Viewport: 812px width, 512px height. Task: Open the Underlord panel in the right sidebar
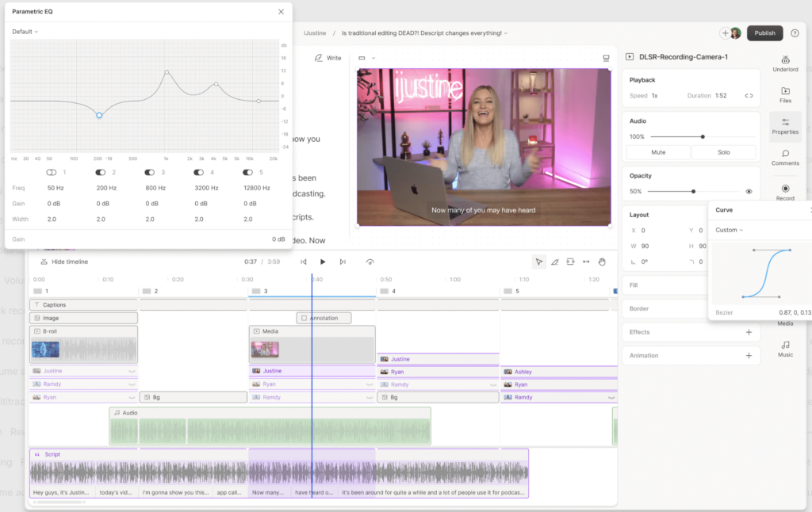(x=785, y=63)
